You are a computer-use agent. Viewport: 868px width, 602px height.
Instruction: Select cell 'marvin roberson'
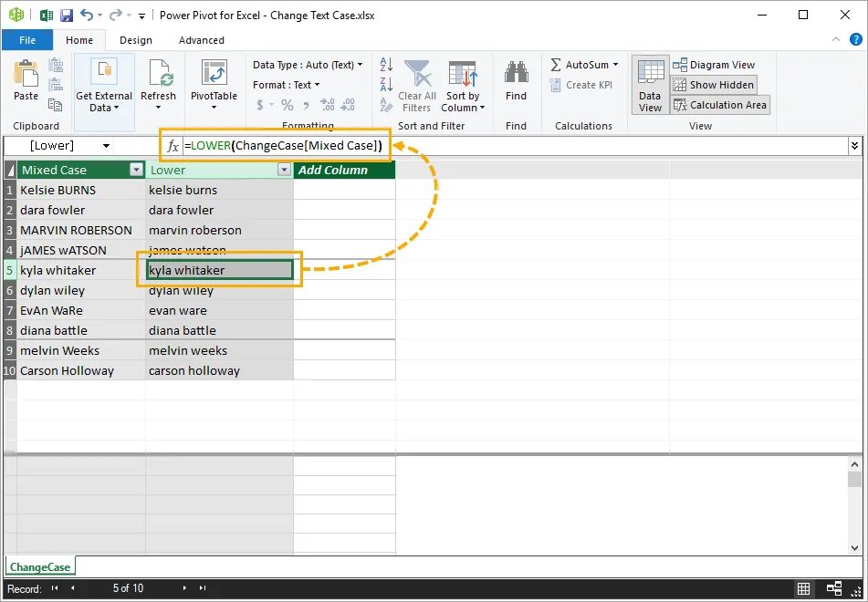[x=219, y=230]
